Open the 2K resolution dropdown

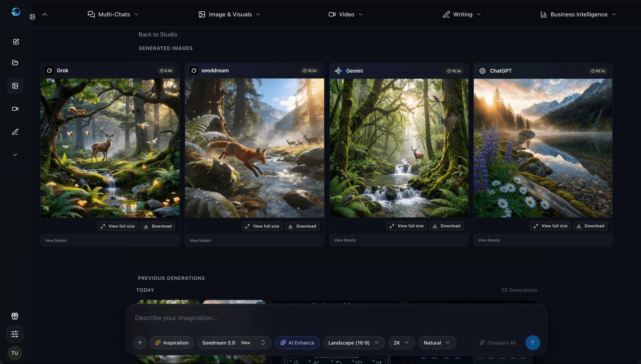(402, 343)
